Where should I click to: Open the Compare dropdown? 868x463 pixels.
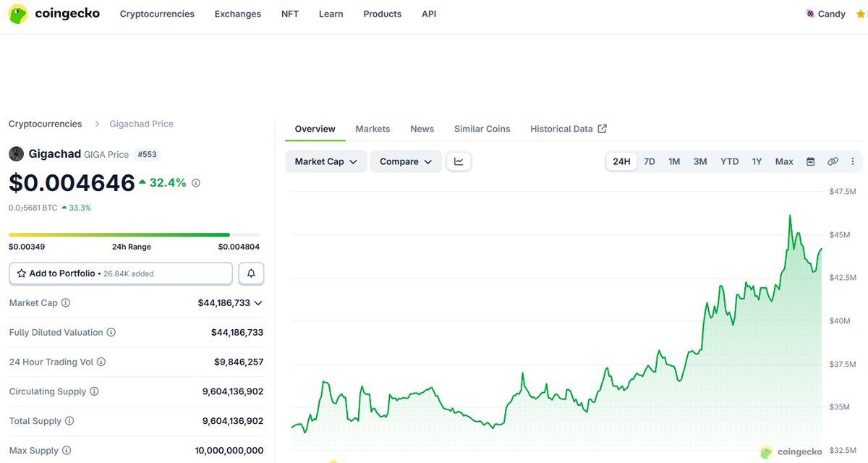click(x=406, y=161)
